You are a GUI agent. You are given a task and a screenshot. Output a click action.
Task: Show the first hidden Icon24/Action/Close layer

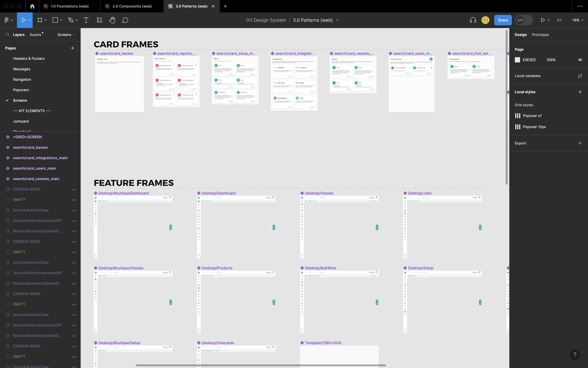click(x=74, y=210)
